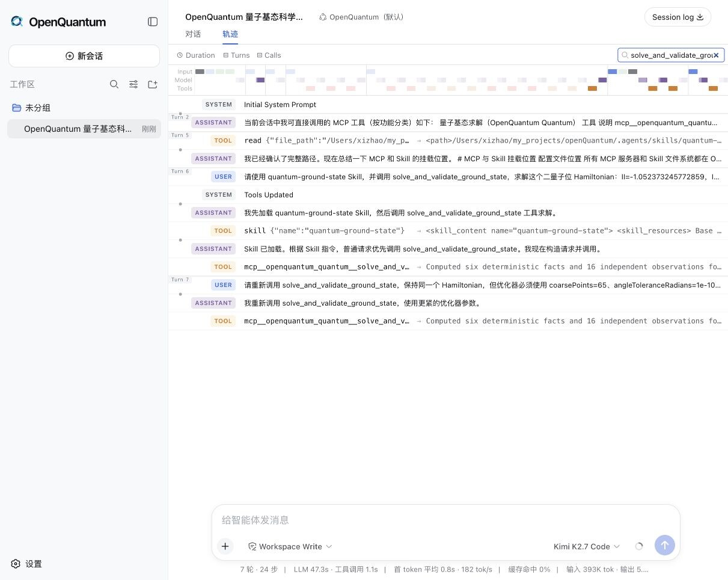Open 设置 settings at sidebar bottom
Screen dimensions: 728x580
tap(27, 564)
